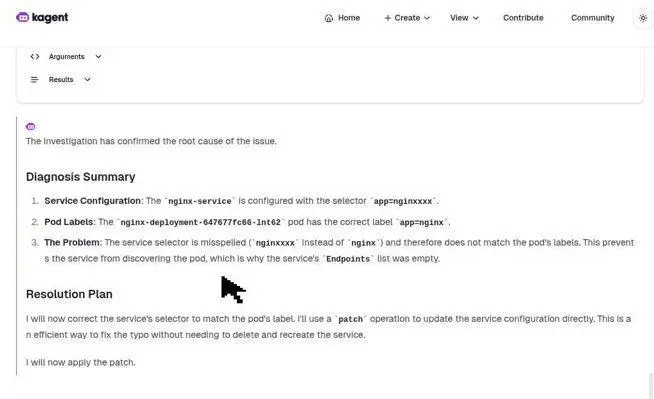Click the Arguments label

click(66, 56)
